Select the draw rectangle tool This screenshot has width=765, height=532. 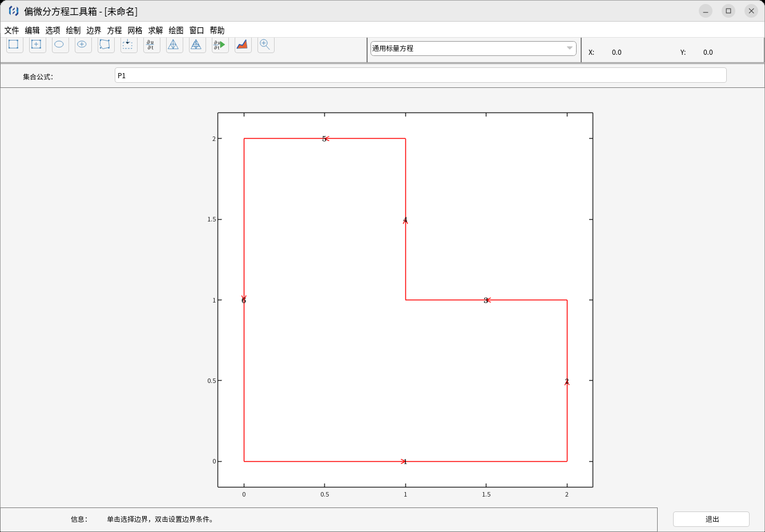pyautogui.click(x=14, y=45)
